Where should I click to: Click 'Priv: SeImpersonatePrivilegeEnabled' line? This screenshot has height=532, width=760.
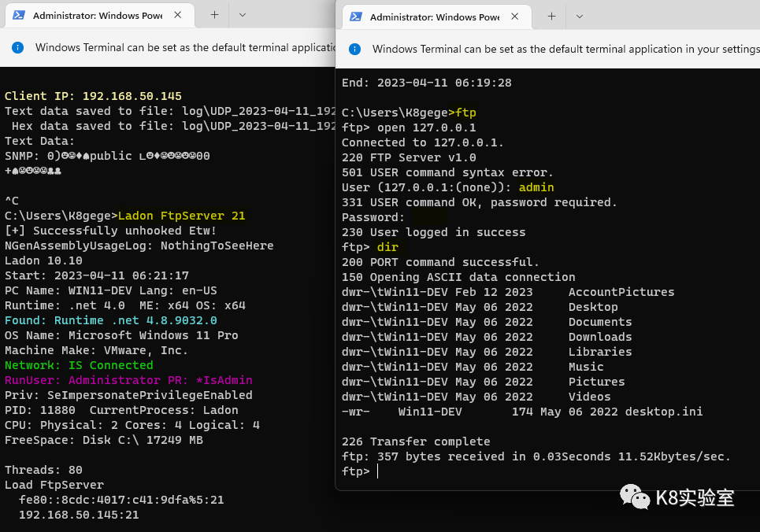(128, 395)
